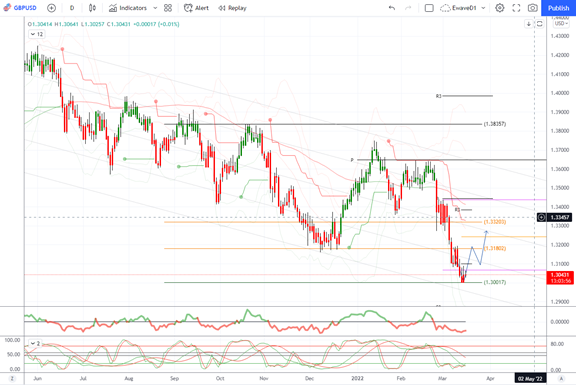Click the pane swap arrows button
This screenshot has height=385, width=576.
(x=539, y=24)
